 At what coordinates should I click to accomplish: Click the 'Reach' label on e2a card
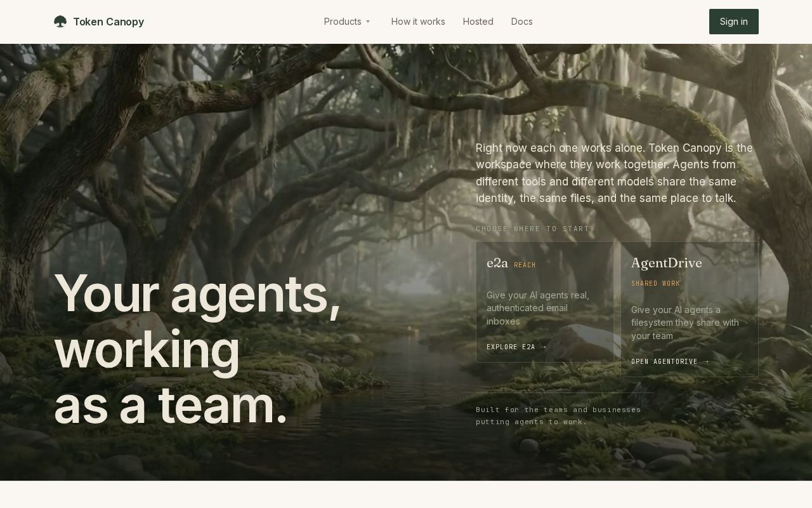click(x=525, y=265)
